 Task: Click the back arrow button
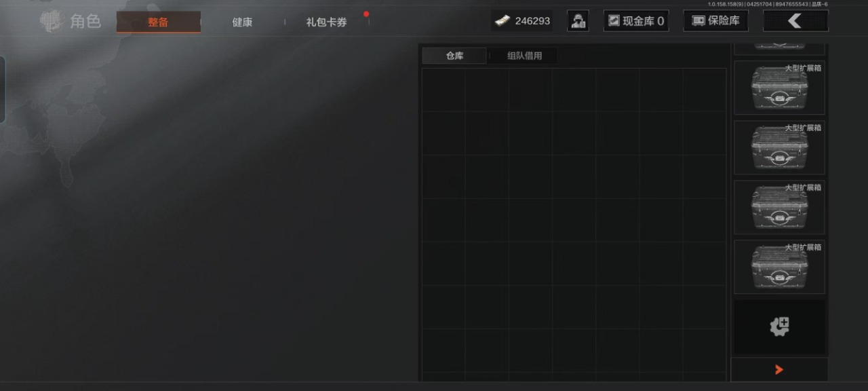click(x=795, y=21)
